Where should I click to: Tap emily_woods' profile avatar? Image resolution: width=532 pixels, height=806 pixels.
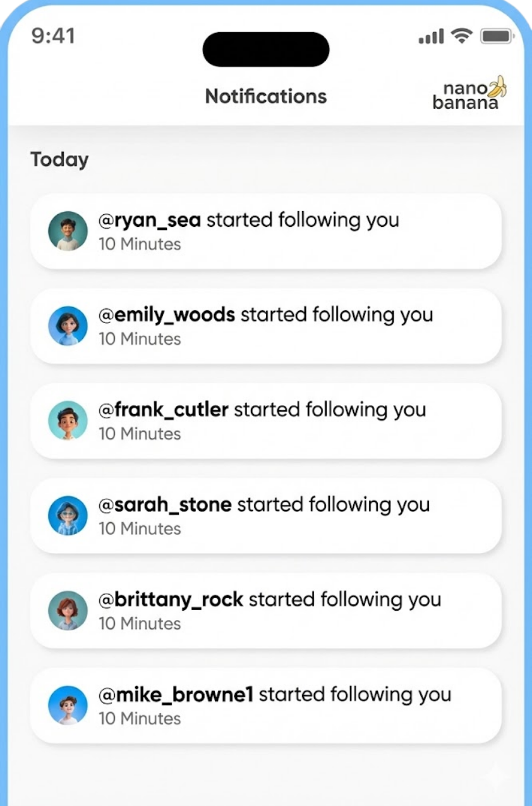tap(68, 326)
